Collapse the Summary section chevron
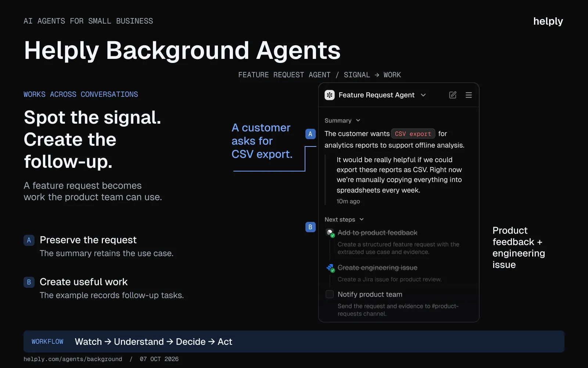 pyautogui.click(x=358, y=120)
